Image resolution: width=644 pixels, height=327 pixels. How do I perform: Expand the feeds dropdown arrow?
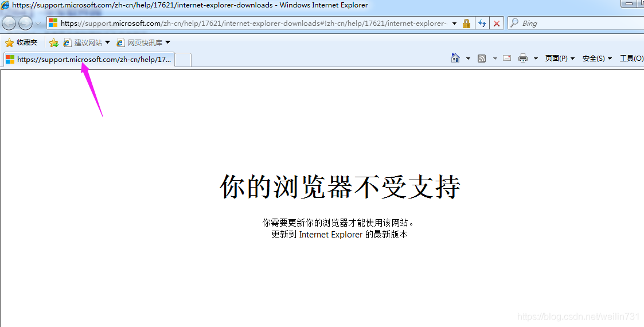(x=495, y=59)
